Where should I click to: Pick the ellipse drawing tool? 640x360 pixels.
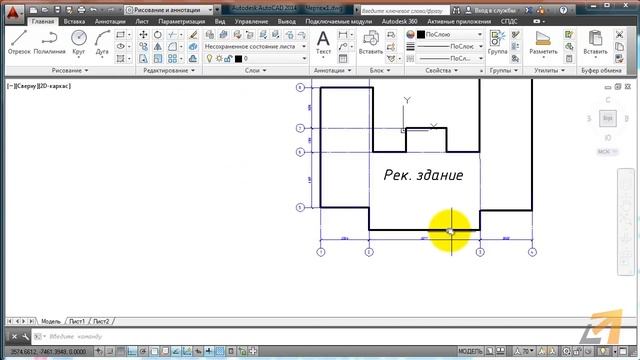120,47
